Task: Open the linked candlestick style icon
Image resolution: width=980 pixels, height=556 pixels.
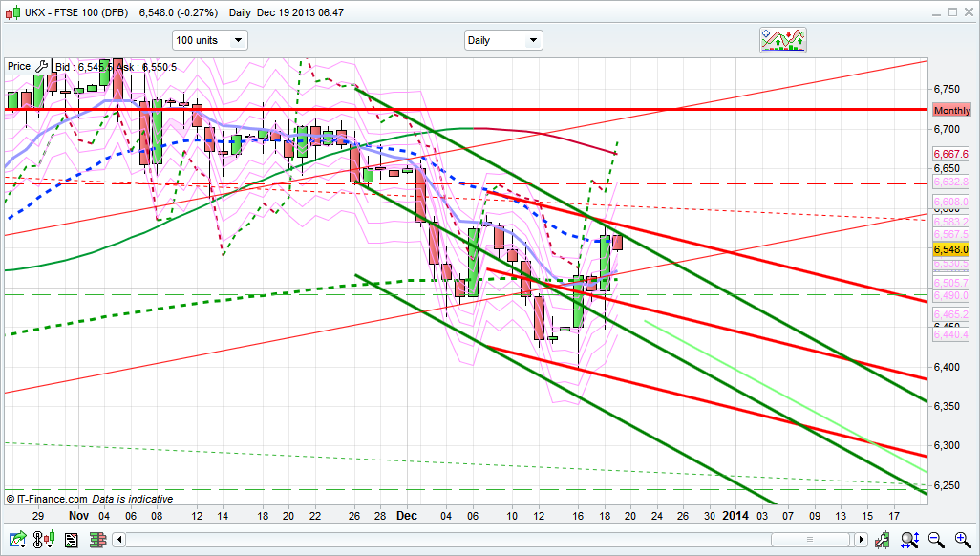Action: (44, 540)
